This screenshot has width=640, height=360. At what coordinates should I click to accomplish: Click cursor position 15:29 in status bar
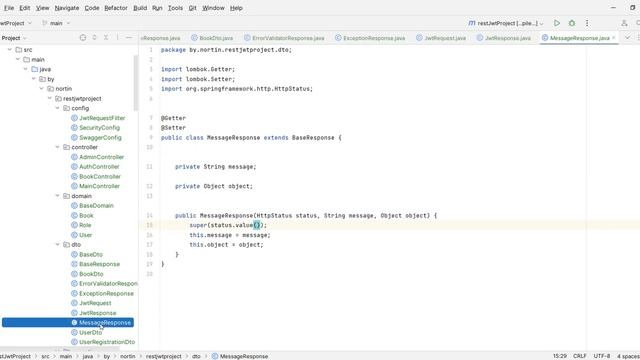560,356
